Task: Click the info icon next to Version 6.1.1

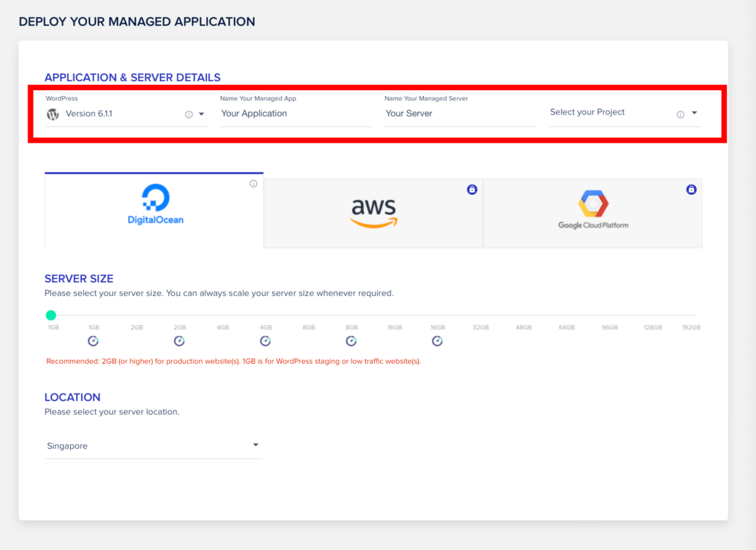Action: tap(188, 114)
